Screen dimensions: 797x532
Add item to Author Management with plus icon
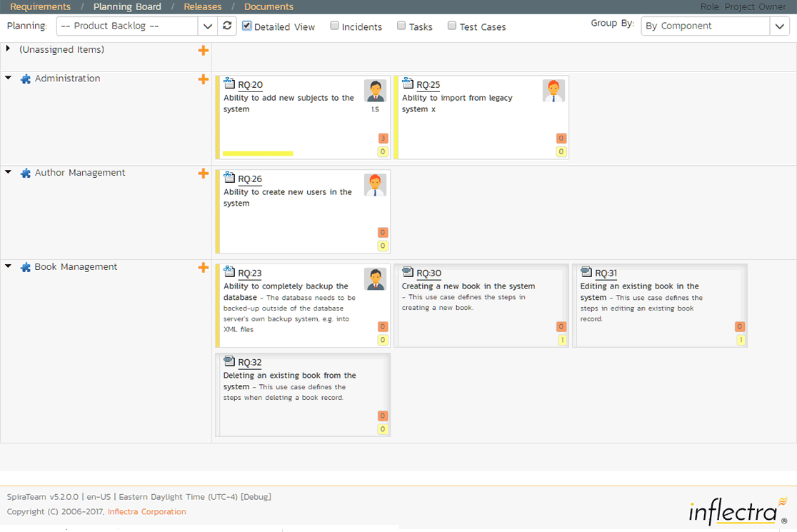204,174
